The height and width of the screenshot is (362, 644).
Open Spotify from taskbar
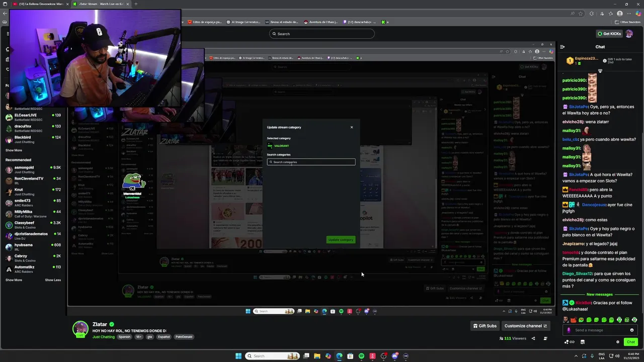361,356
